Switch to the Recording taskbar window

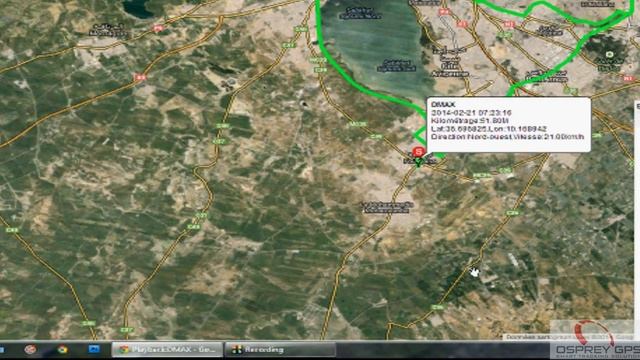point(280,350)
